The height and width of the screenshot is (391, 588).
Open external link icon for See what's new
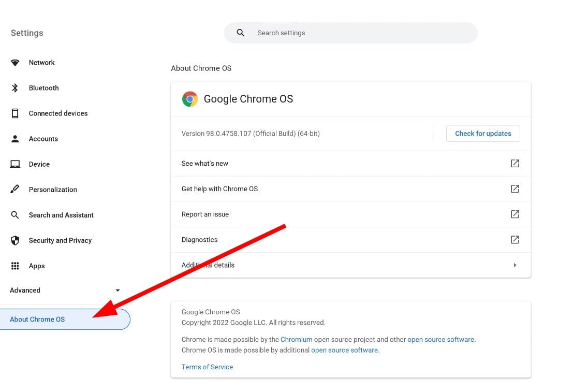(x=515, y=163)
